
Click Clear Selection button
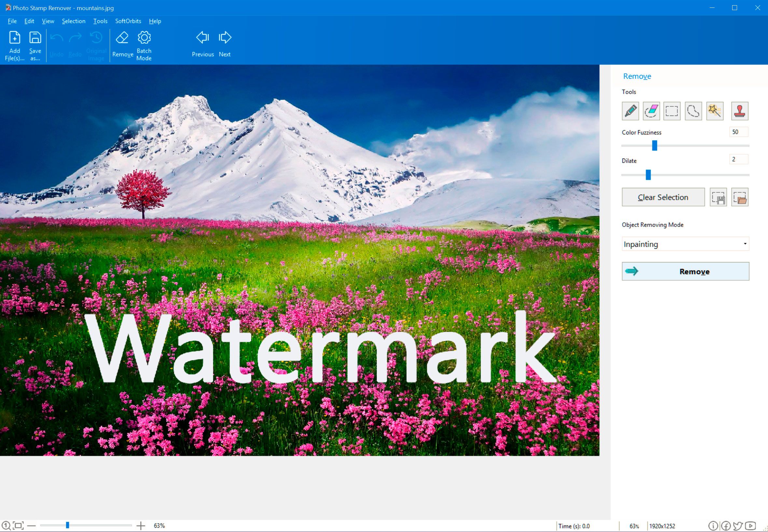663,198
